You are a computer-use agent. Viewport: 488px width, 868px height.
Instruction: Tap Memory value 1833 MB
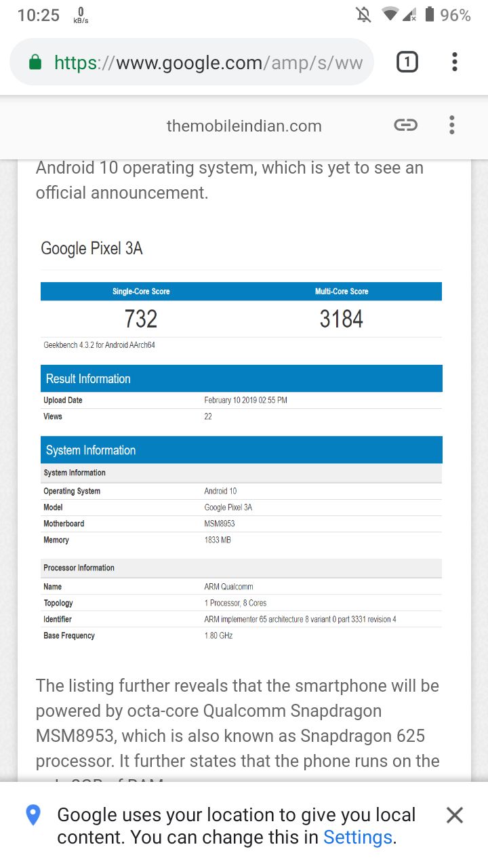(218, 540)
